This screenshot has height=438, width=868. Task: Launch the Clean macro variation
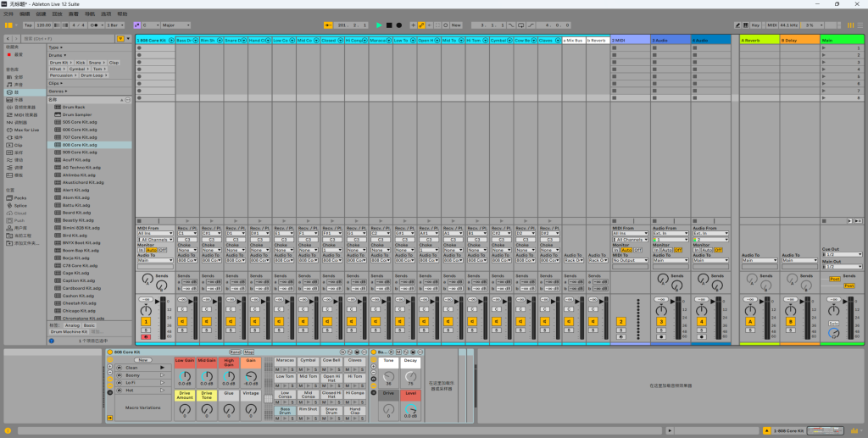pos(162,368)
